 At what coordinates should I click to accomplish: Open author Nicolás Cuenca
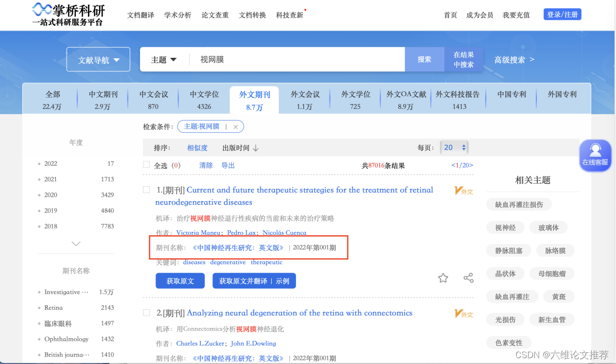(284, 233)
